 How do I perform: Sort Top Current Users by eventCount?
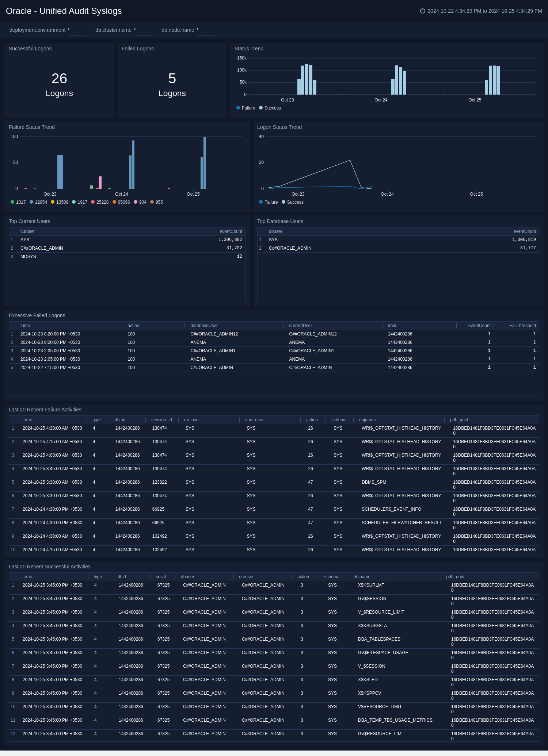point(231,231)
